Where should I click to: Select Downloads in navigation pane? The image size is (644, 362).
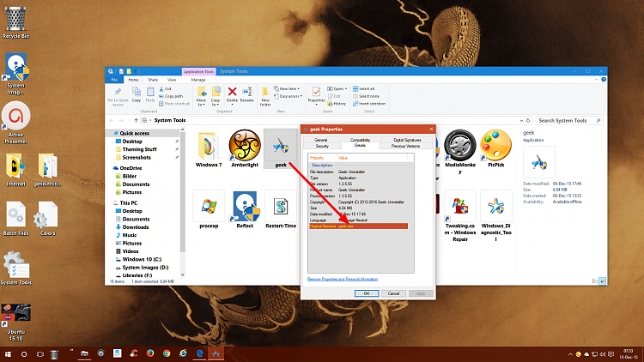click(x=136, y=227)
